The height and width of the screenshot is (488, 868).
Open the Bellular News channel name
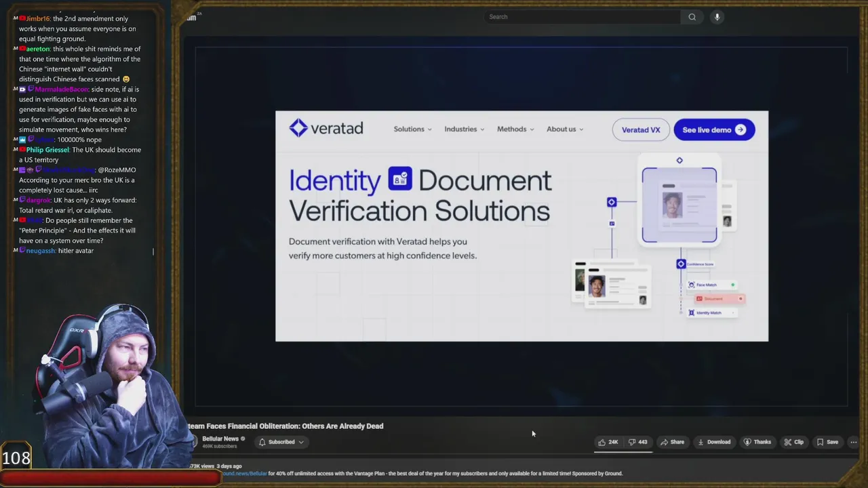pyautogui.click(x=220, y=439)
